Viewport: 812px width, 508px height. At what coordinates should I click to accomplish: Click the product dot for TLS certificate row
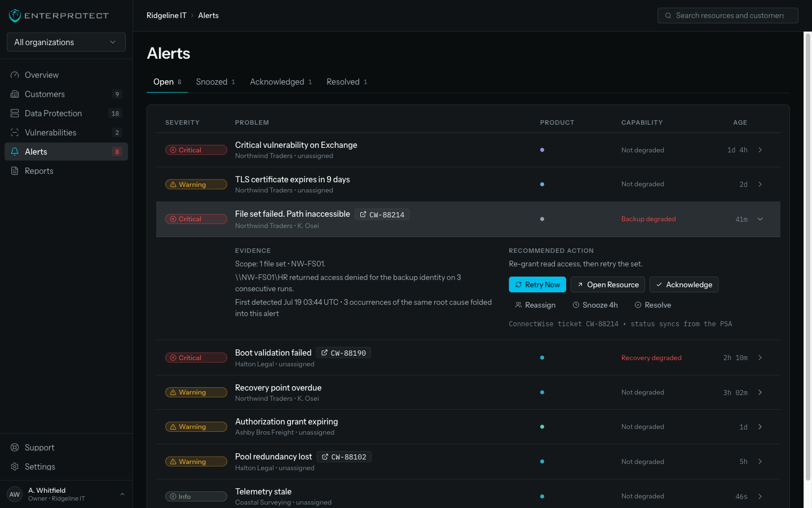point(542,185)
